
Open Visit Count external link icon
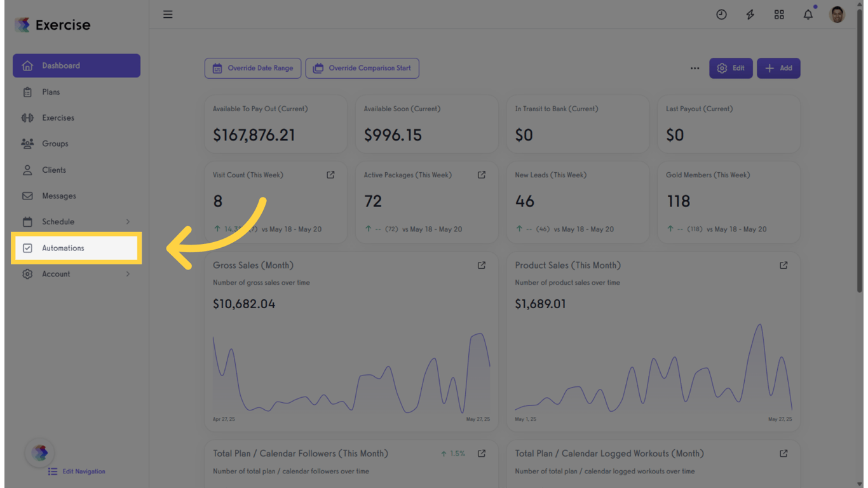point(330,174)
